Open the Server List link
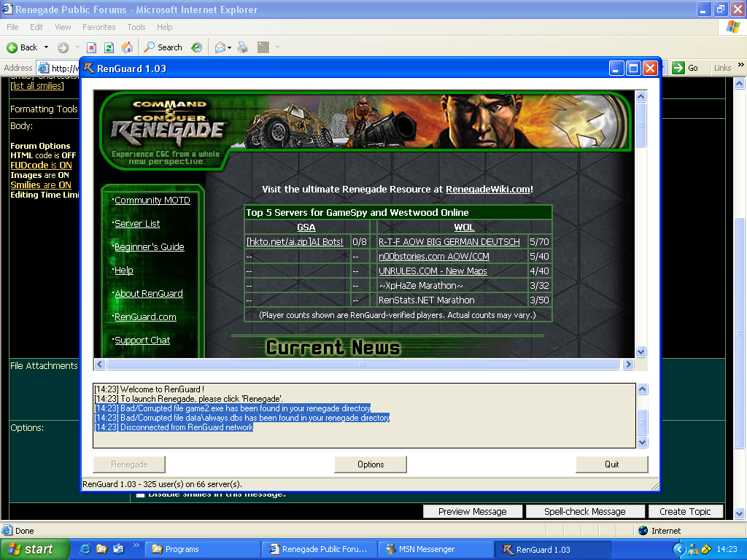Screen dimensions: 747x560 [137, 224]
